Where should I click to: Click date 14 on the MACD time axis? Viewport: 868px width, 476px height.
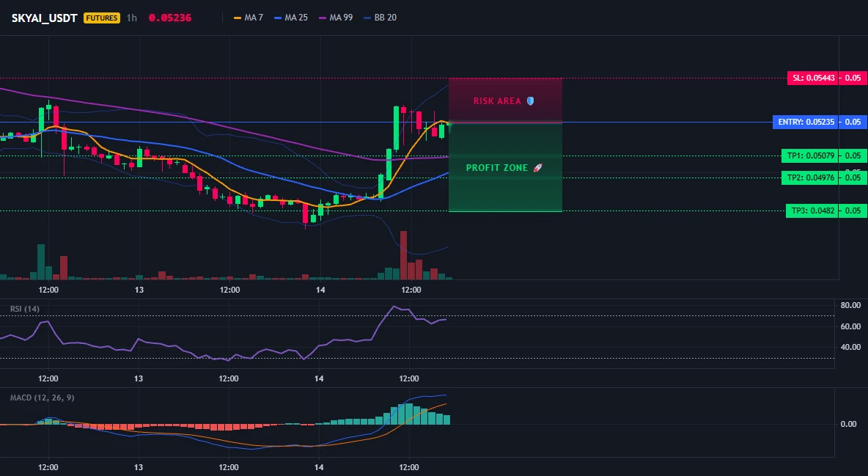[319, 467]
